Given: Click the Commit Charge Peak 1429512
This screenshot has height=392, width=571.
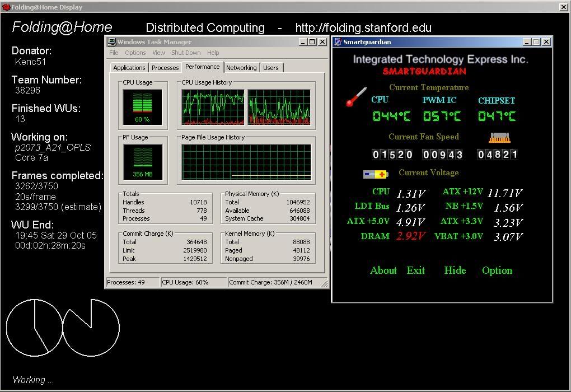Looking at the screenshot, I should pyautogui.click(x=195, y=259).
